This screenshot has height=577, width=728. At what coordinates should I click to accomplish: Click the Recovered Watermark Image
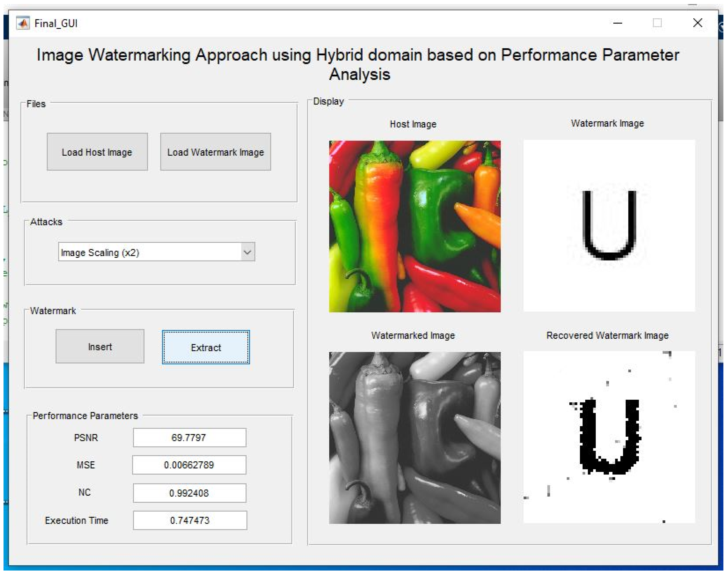(x=609, y=437)
